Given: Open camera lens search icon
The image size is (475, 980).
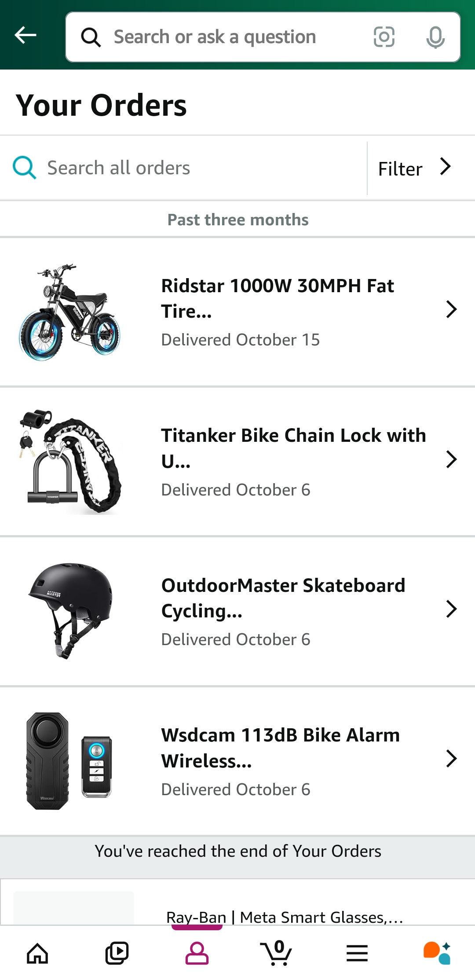Looking at the screenshot, I should [x=384, y=37].
